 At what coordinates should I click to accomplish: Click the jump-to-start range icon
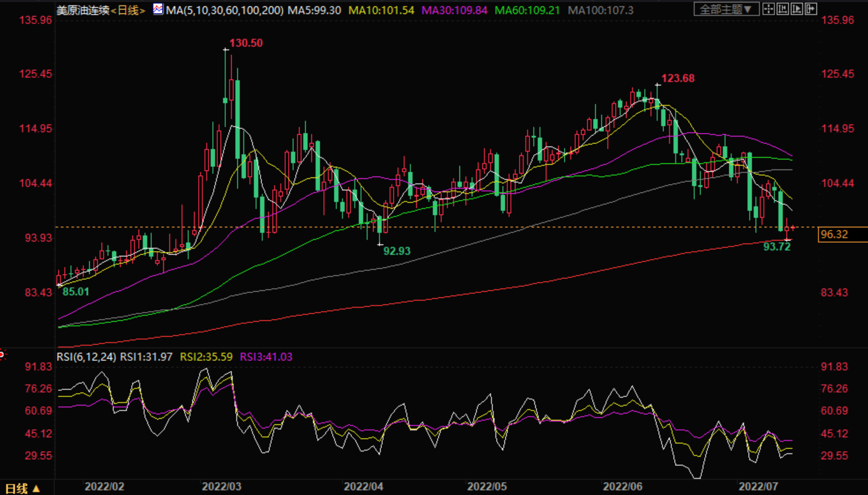coord(783,9)
